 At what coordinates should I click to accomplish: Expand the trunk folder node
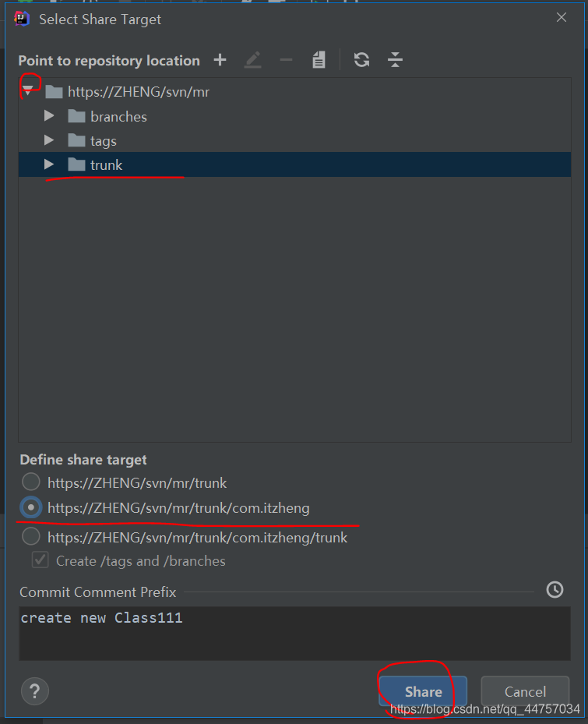point(49,164)
